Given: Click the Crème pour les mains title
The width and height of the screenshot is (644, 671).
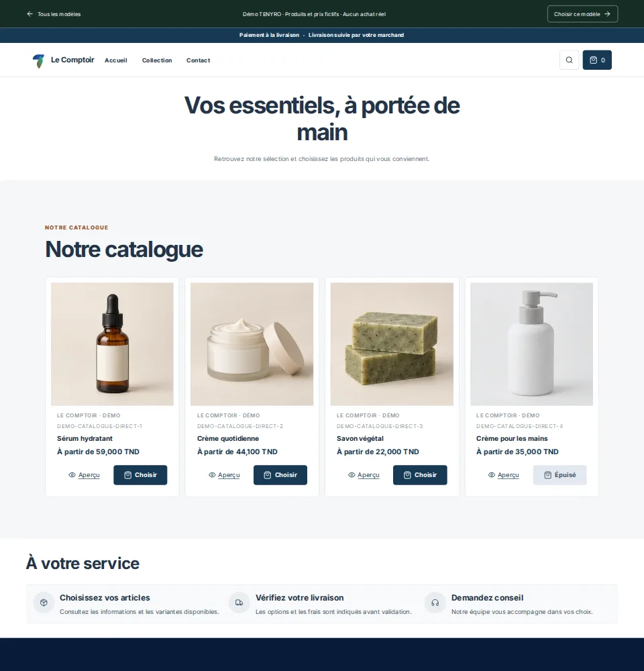Looking at the screenshot, I should (512, 439).
